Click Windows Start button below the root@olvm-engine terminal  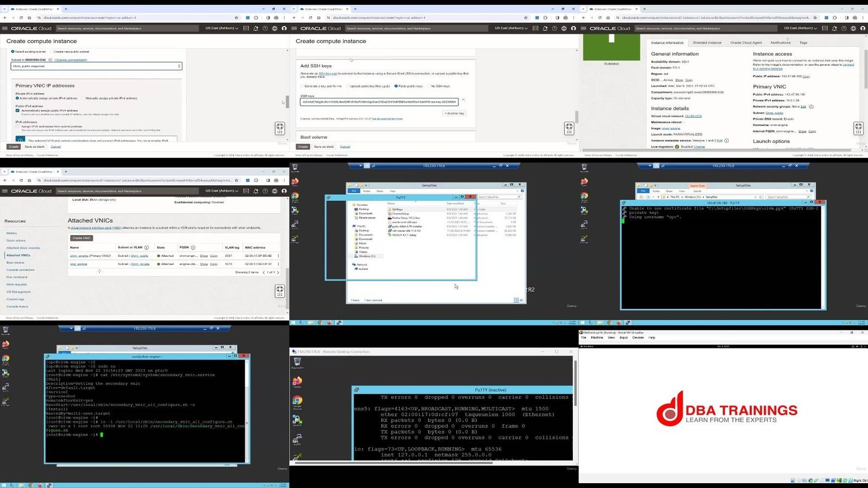3,485
